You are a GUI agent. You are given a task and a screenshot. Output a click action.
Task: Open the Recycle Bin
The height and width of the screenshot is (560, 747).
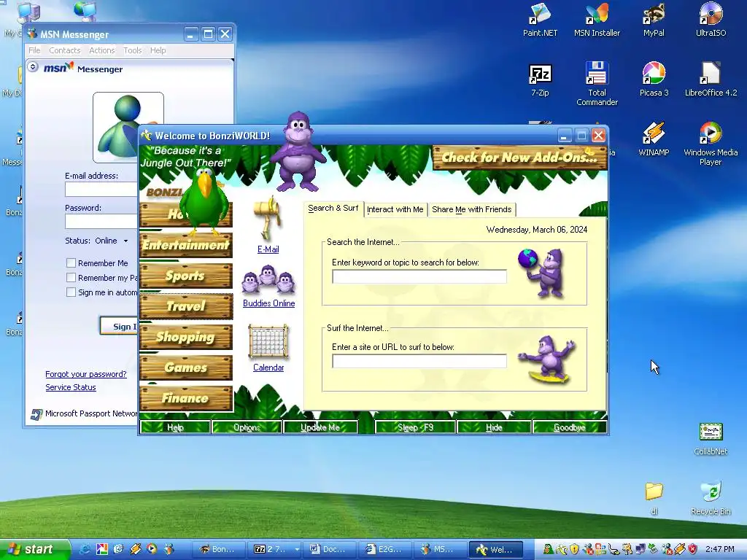711,499
